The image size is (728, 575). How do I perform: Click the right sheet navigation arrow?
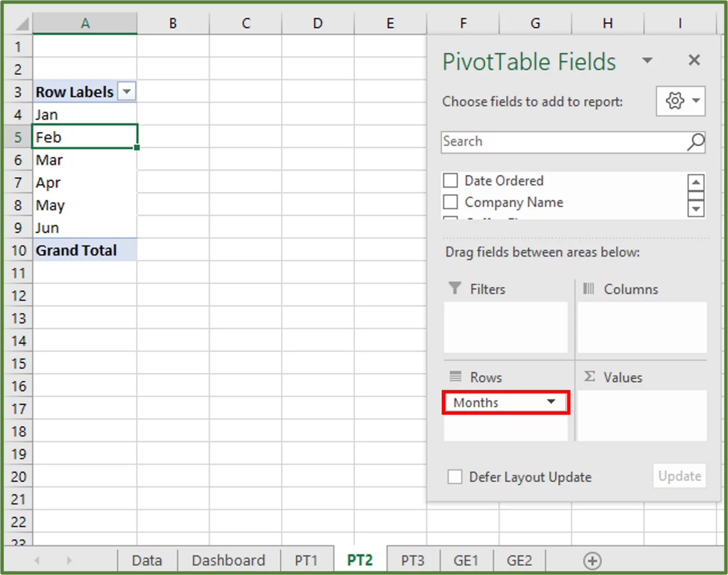(x=69, y=560)
